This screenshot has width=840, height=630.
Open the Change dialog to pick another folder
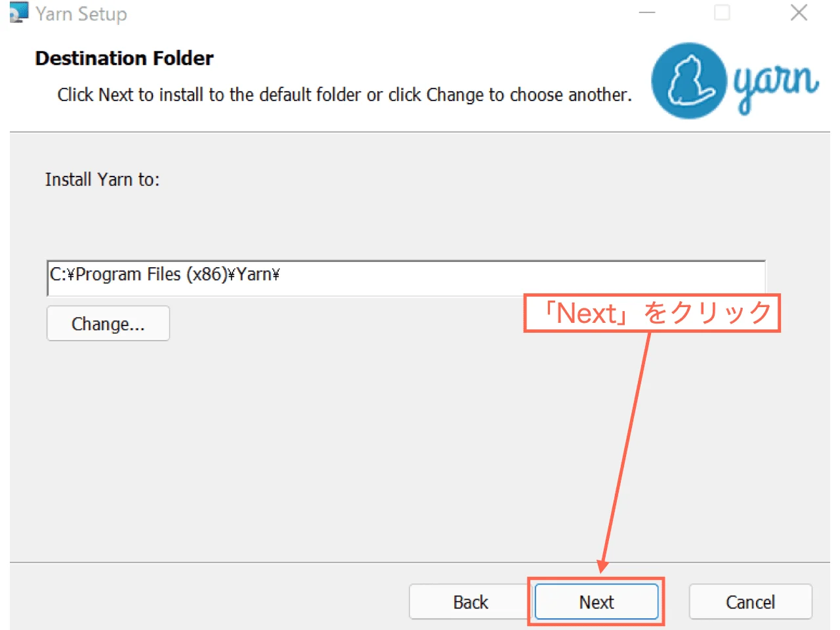[x=108, y=323]
